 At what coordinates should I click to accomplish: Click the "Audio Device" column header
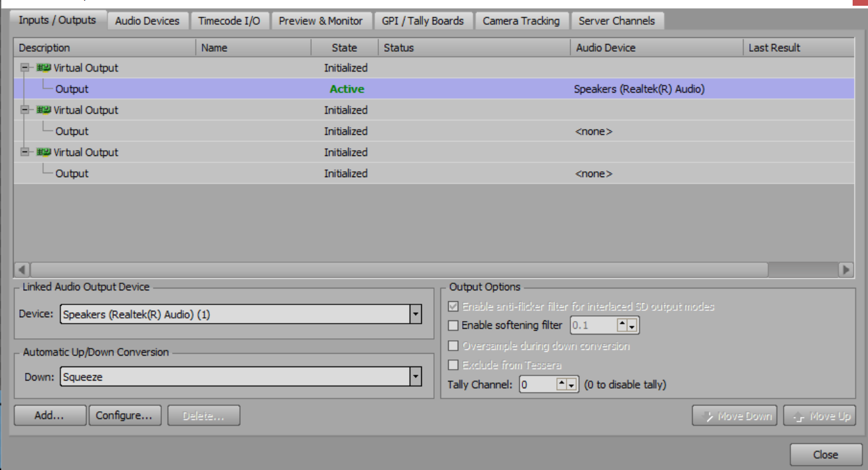[x=657, y=47]
